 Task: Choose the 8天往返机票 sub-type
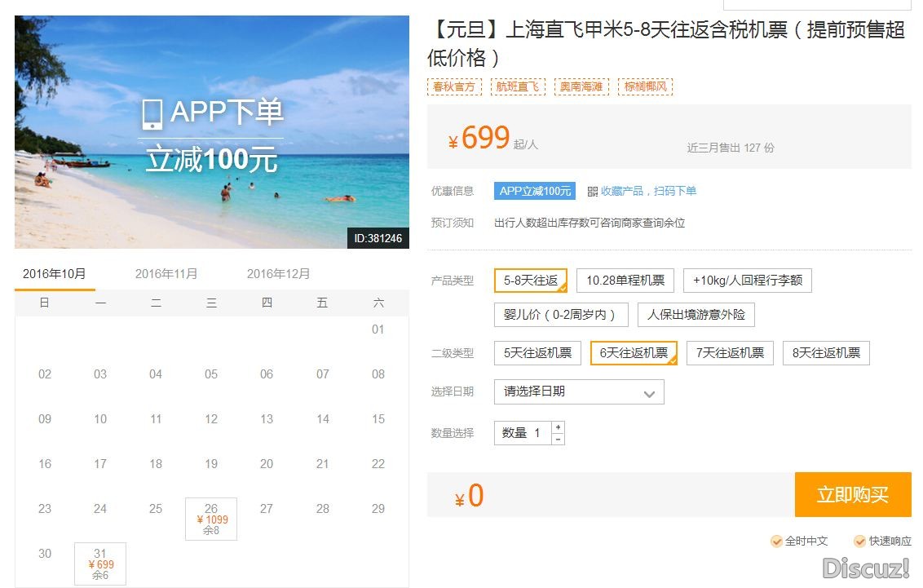[x=826, y=353]
